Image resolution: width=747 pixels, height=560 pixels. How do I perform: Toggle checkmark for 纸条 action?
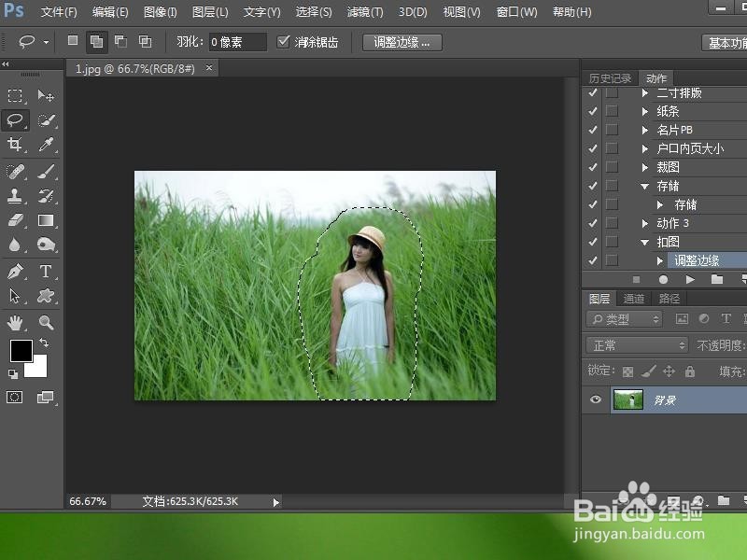(593, 111)
